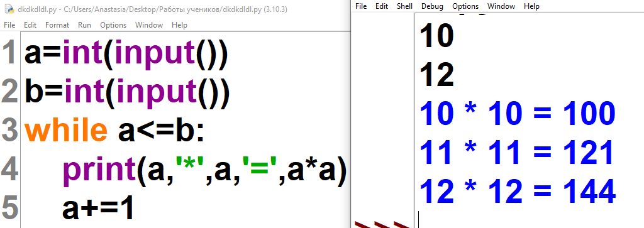Viewport: 644px width, 228px height.
Task: Click the 'print' function name in the editor
Action: pos(99,171)
